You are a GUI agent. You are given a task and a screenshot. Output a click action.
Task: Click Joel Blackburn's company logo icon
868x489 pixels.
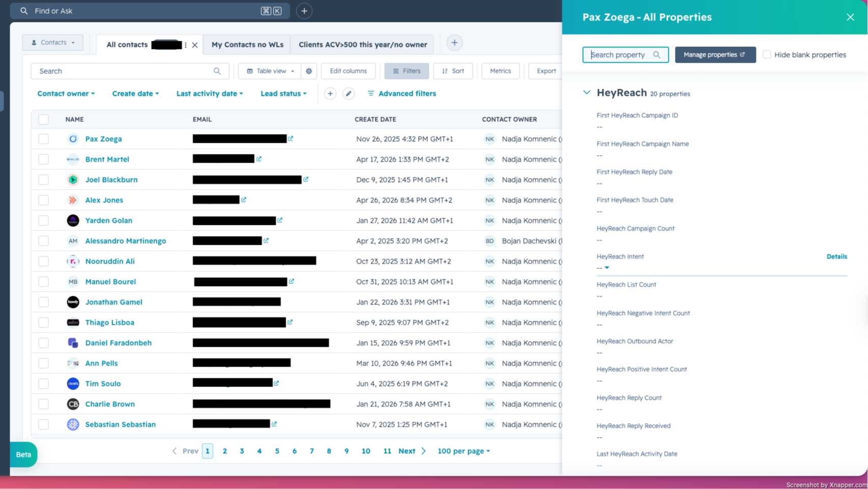73,179
